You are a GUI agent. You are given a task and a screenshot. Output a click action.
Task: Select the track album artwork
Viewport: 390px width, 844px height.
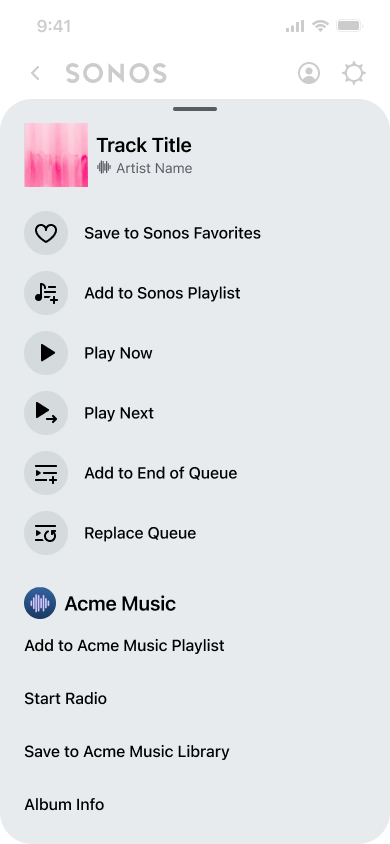click(56, 155)
